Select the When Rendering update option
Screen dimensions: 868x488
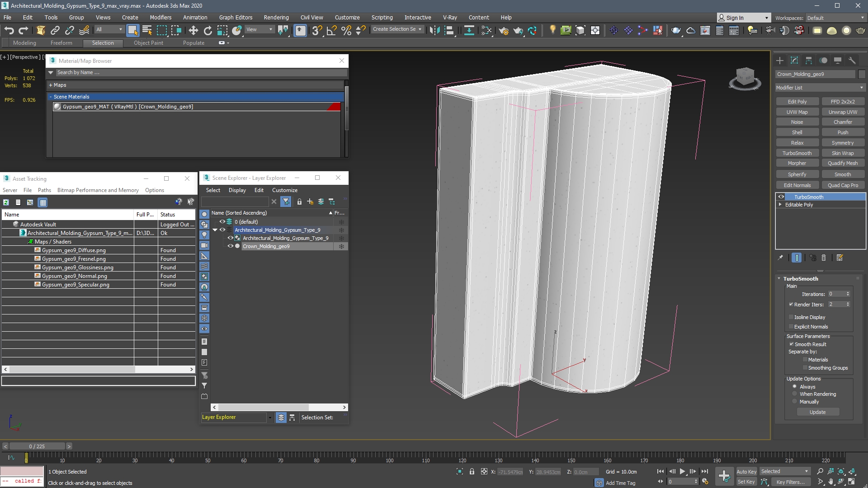click(794, 394)
